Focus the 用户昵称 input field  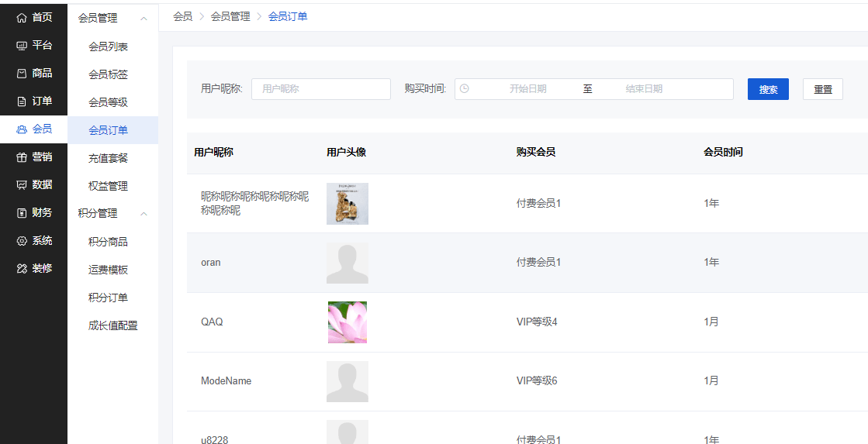click(321, 89)
